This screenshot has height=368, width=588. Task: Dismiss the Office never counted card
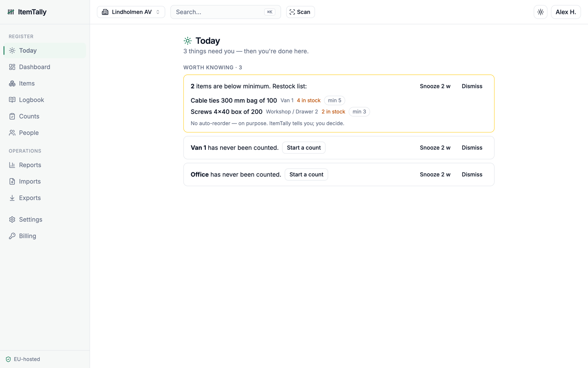point(472,174)
